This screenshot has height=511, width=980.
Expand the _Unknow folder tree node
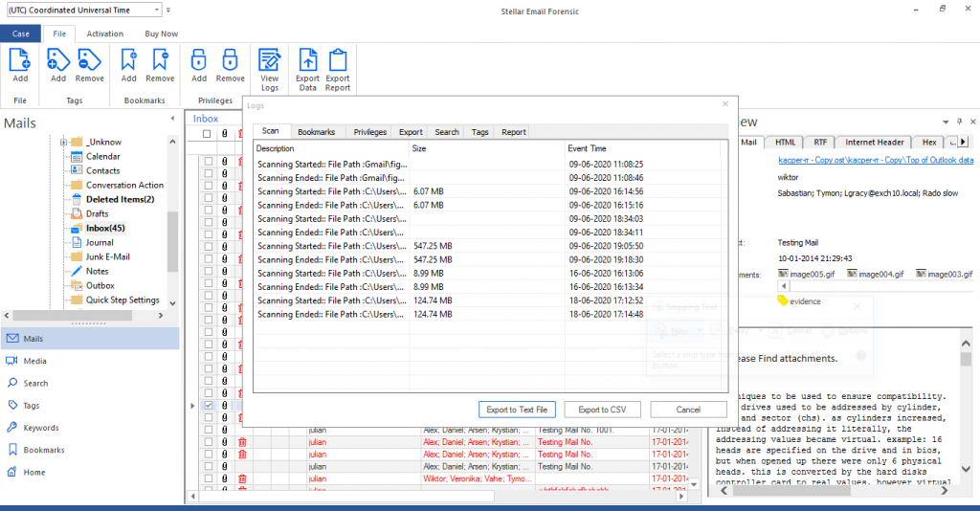(x=63, y=143)
